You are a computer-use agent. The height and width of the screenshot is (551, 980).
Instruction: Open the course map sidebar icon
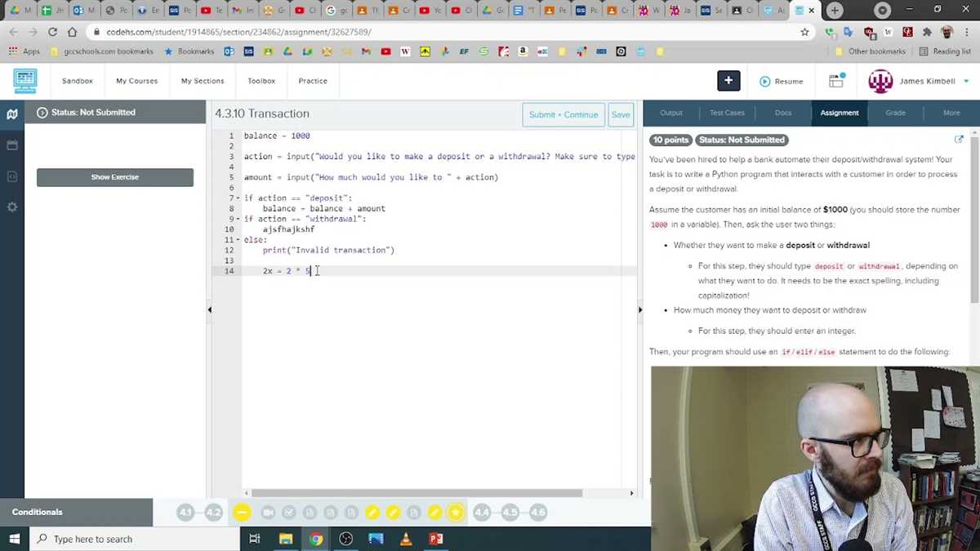click(x=12, y=114)
